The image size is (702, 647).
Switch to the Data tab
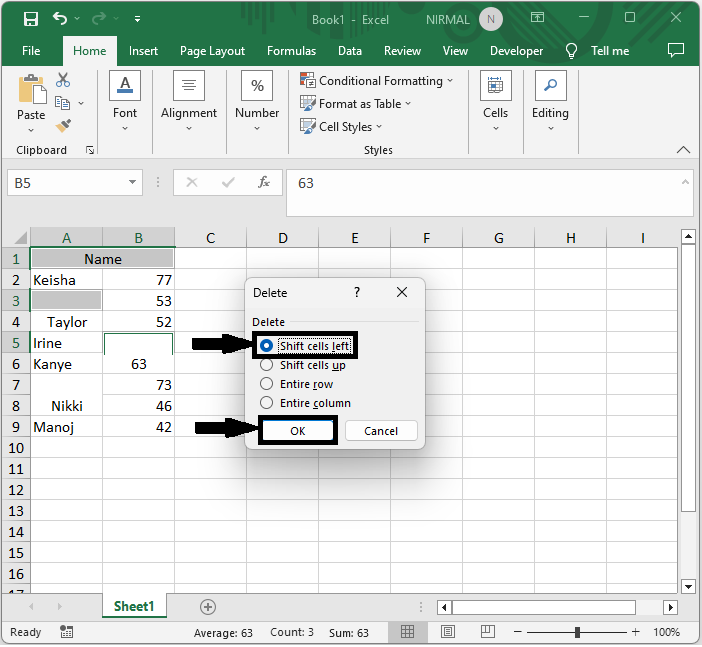tap(350, 51)
